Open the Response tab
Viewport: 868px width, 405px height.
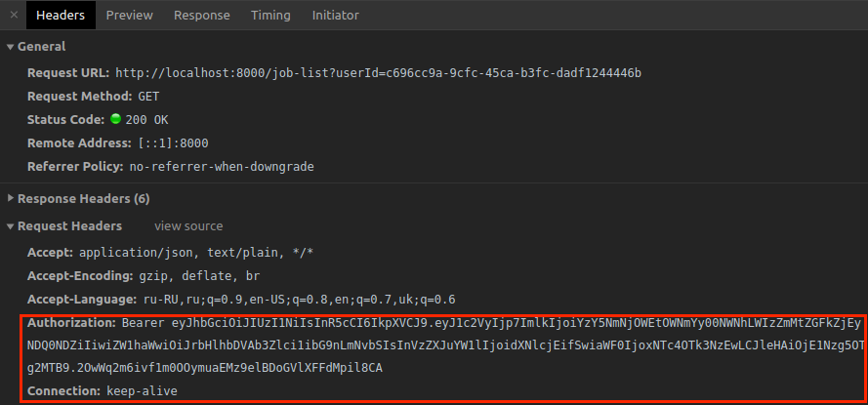tap(201, 16)
